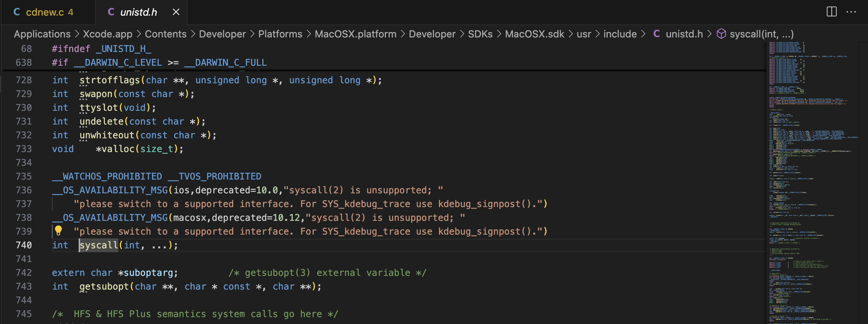Viewport: 868px width, 324px height.
Task: Click the C file icon on the unistd.h tab
Action: [111, 12]
